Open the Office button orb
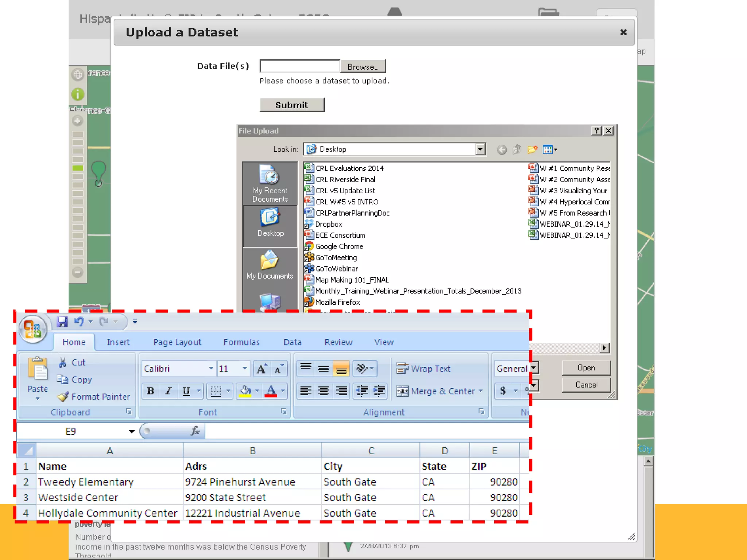The width and height of the screenshot is (747, 560). pos(33,329)
